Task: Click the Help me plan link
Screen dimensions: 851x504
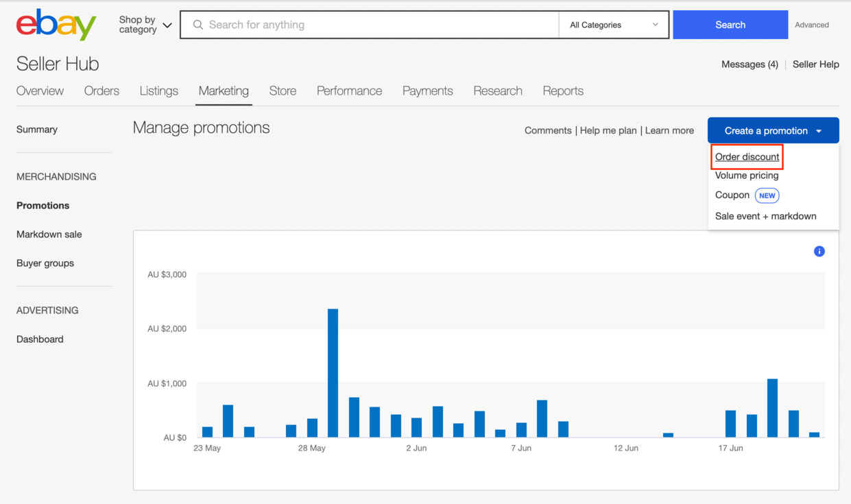Action: (x=608, y=130)
